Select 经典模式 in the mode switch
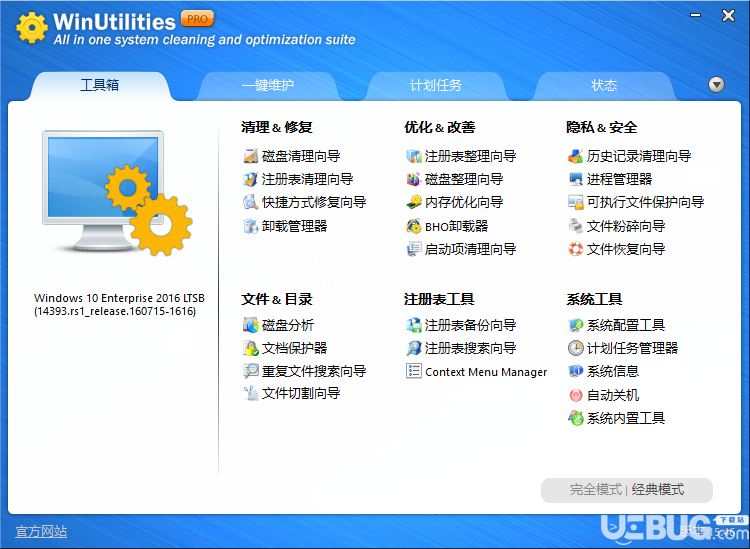 [658, 490]
